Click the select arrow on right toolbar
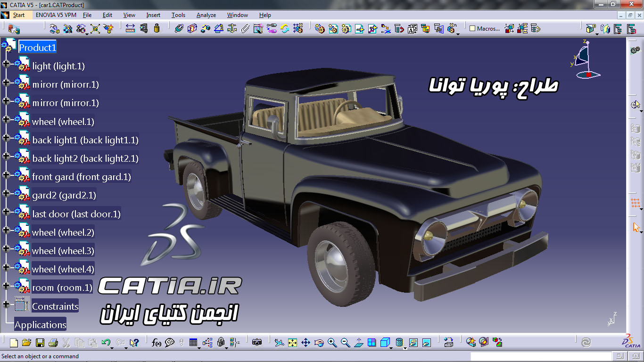Image resolution: width=644 pixels, height=362 pixels. 636,228
